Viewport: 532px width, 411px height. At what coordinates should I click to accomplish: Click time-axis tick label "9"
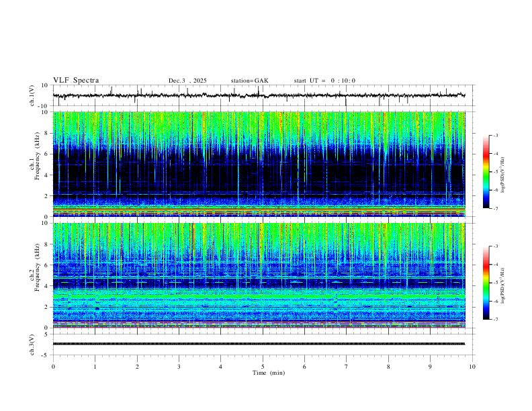(x=430, y=367)
